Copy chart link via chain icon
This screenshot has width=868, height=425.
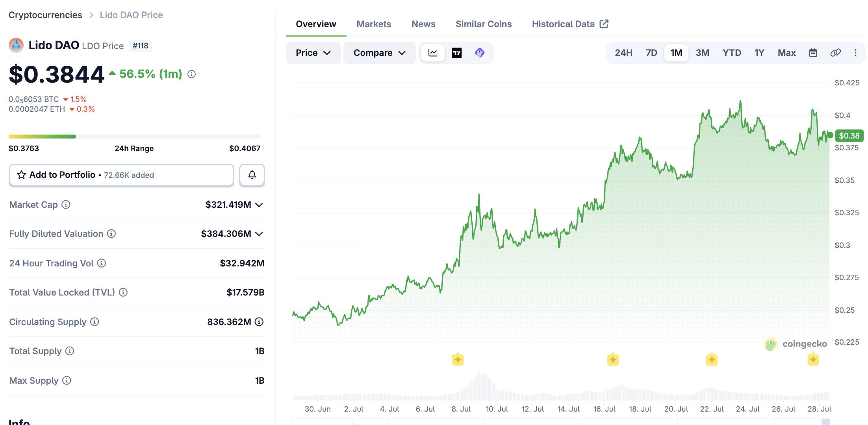pos(835,53)
